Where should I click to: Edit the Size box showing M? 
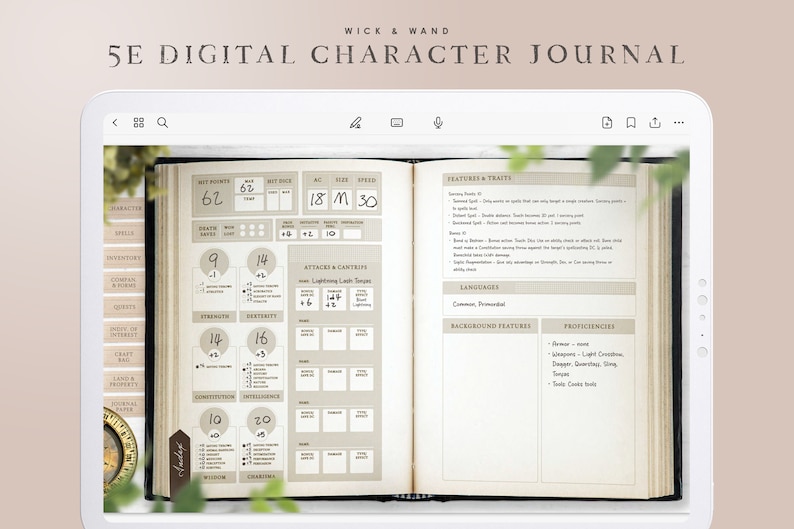[x=342, y=199]
